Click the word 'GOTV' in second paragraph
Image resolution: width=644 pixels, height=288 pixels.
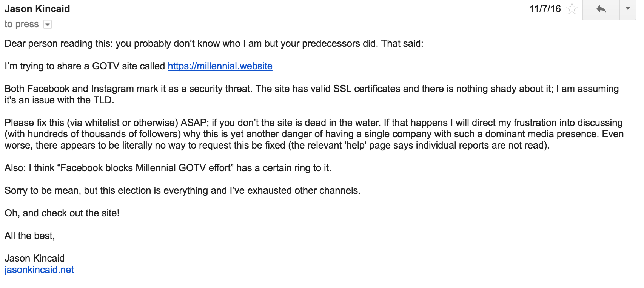[x=106, y=66]
